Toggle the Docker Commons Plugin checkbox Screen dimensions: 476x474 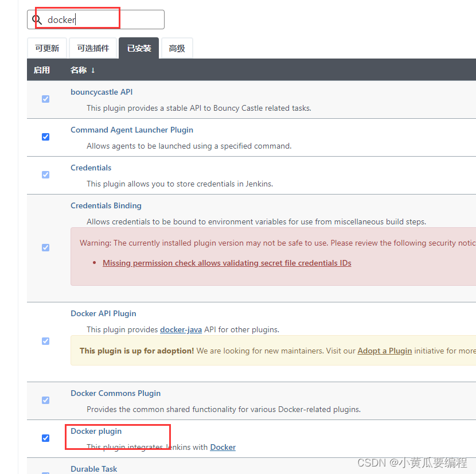tap(45, 400)
